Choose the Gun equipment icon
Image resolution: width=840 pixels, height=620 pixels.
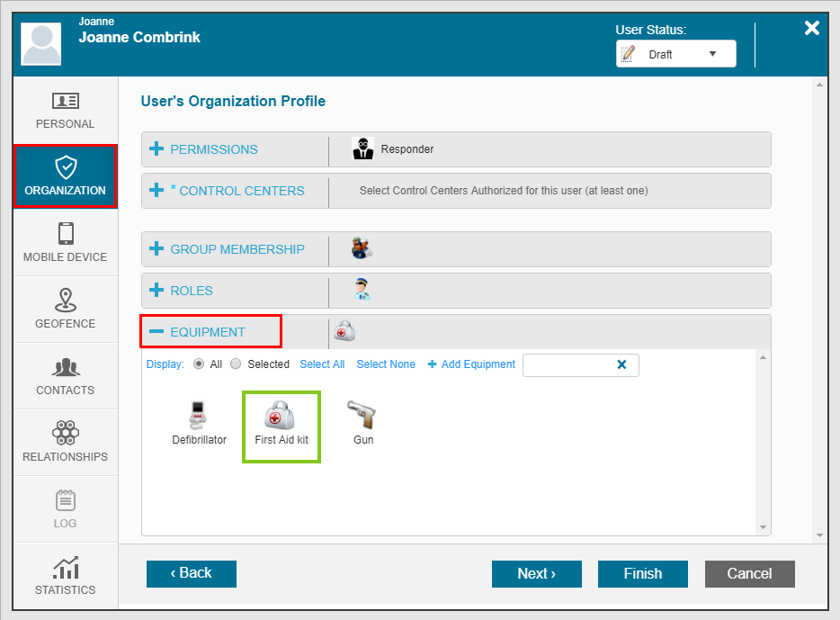(362, 416)
